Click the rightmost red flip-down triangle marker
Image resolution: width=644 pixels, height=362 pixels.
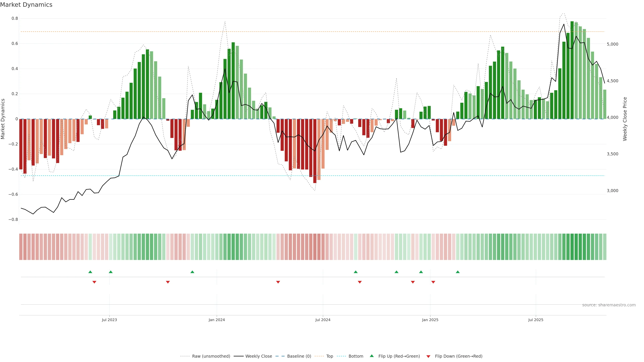pos(433,282)
